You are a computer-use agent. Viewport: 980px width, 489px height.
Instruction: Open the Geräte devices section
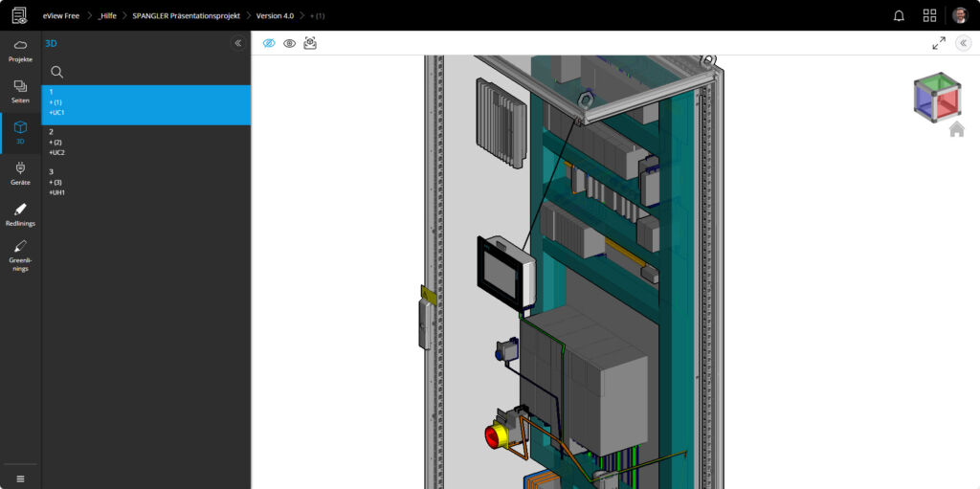tap(20, 172)
